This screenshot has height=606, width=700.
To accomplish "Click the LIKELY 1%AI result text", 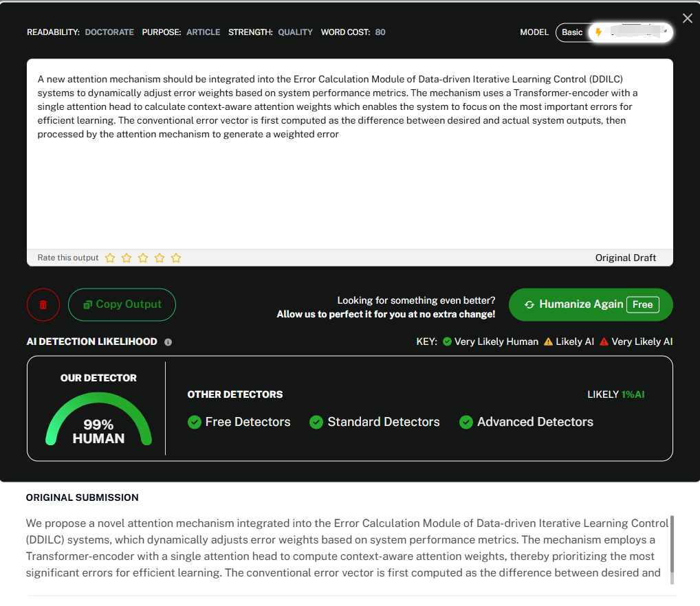I will 615,394.
